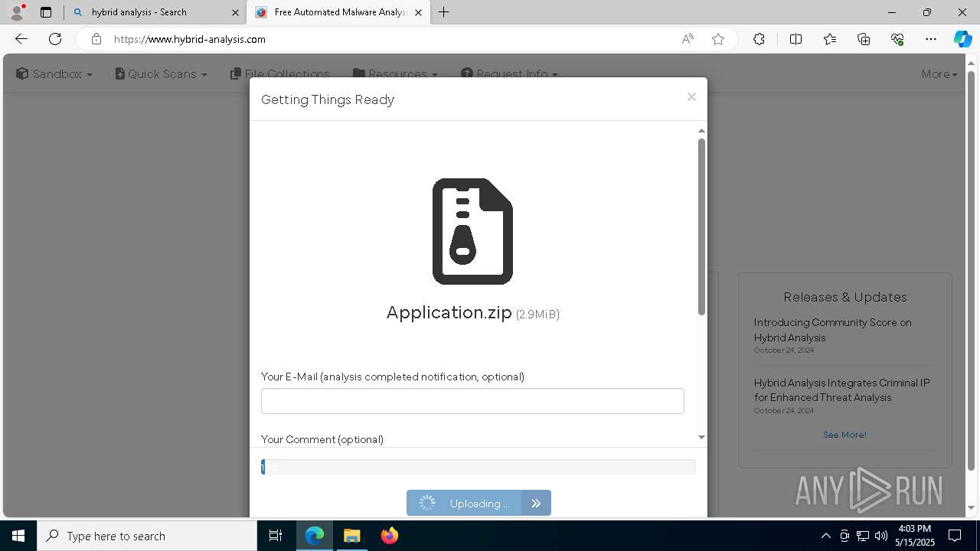Open the taskbar clock showing 4:03 PM
The width and height of the screenshot is (980, 551).
(x=915, y=536)
